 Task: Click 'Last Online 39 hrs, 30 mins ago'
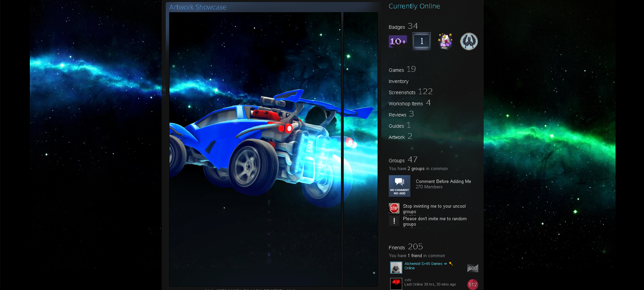(430, 284)
